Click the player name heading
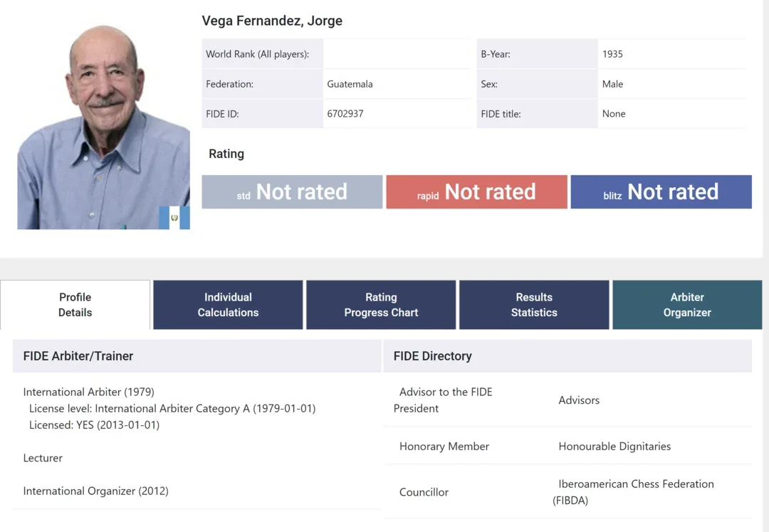 coord(272,21)
